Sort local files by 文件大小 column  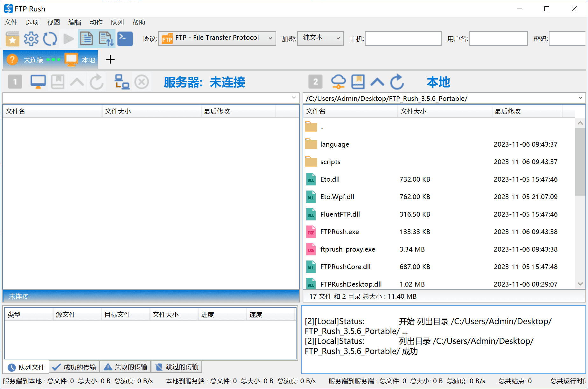click(x=445, y=111)
